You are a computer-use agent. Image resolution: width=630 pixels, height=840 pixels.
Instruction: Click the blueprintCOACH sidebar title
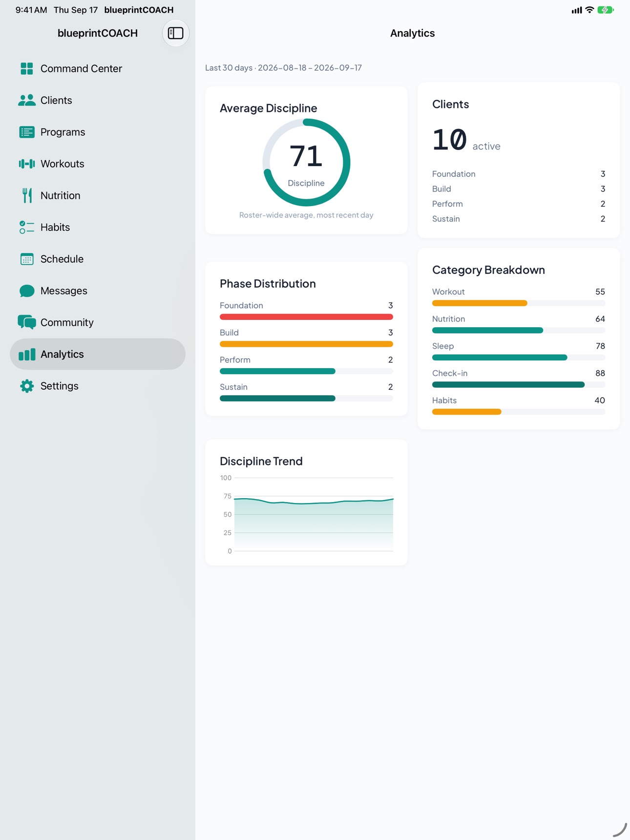click(x=98, y=33)
